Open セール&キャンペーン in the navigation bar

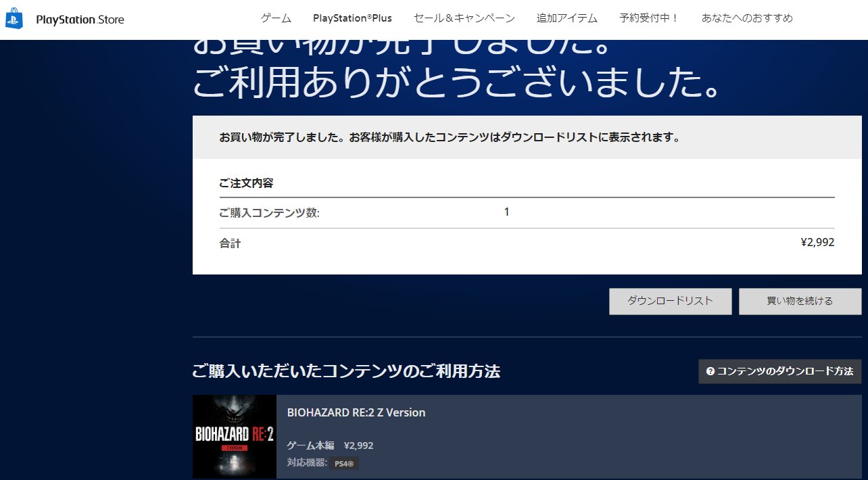[464, 18]
